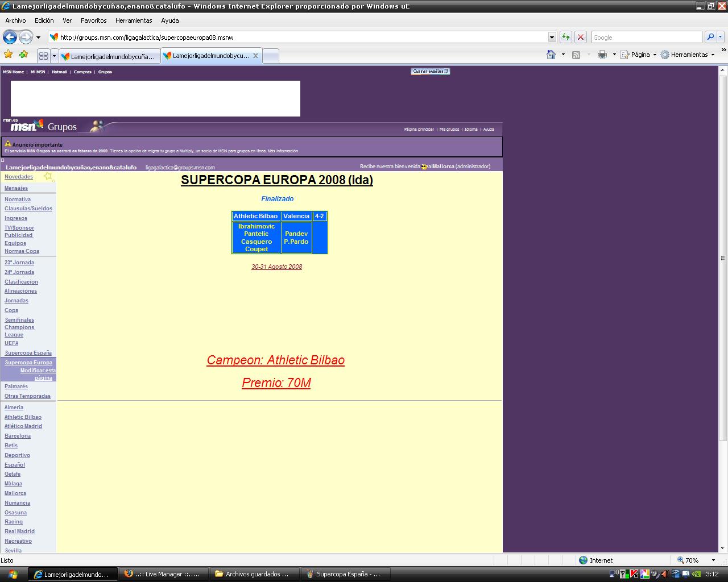728x582 pixels.
Task: Open Archivos guardados folder from taskbar
Action: (254, 574)
